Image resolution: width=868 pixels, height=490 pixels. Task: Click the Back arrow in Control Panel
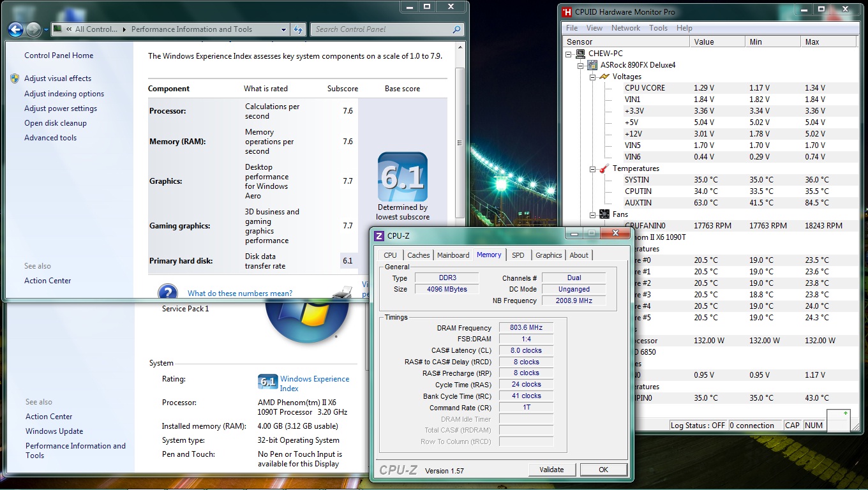[x=15, y=29]
